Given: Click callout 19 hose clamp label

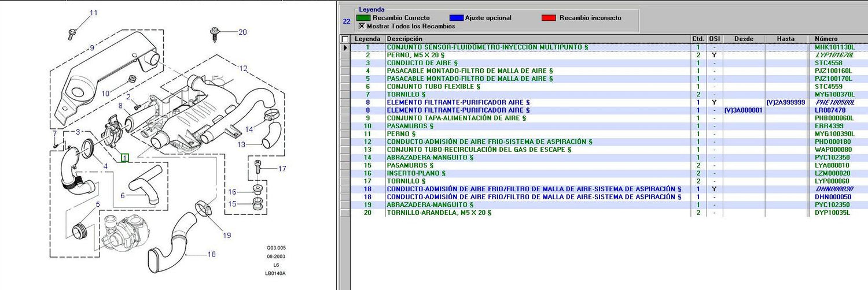Looking at the screenshot, I should click(x=226, y=235).
